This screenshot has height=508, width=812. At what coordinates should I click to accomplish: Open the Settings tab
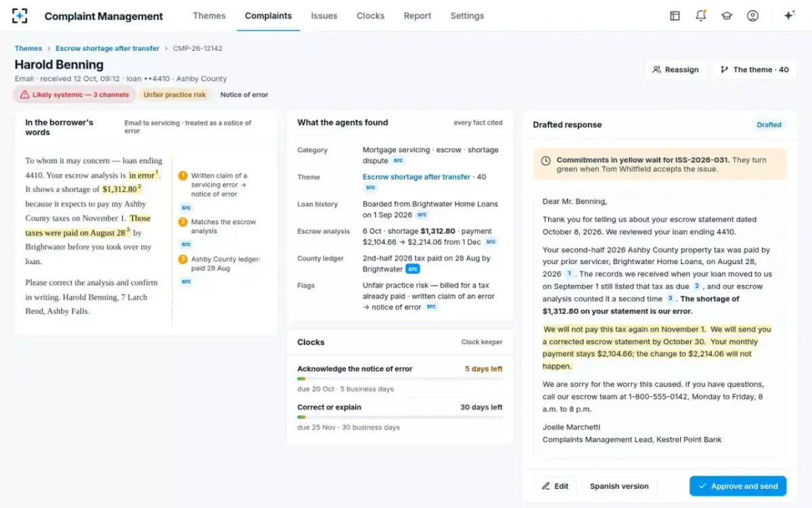coord(467,16)
